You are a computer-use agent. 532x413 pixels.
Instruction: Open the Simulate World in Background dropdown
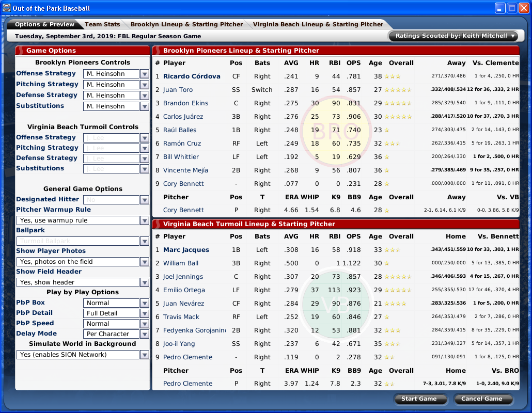click(x=145, y=355)
